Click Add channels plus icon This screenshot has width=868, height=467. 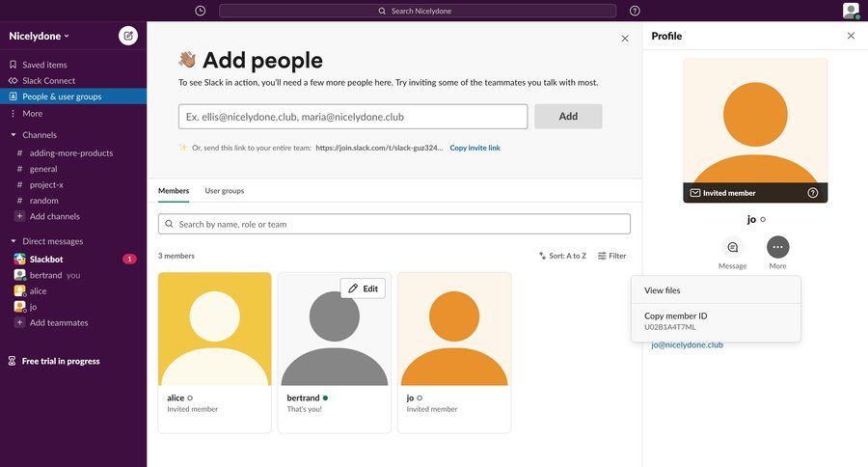tap(19, 216)
